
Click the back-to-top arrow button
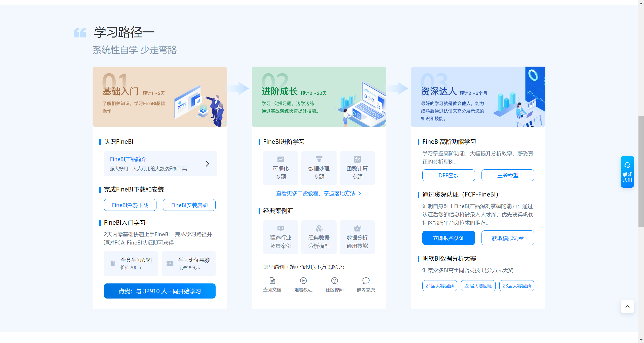[x=627, y=306]
